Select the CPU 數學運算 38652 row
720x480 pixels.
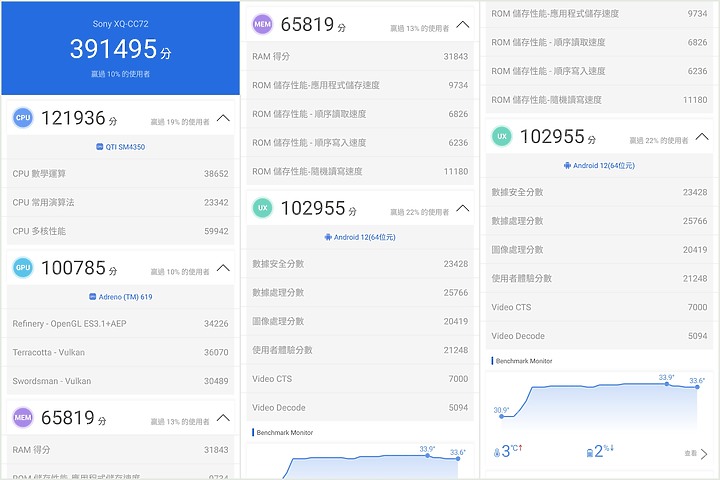[120, 174]
